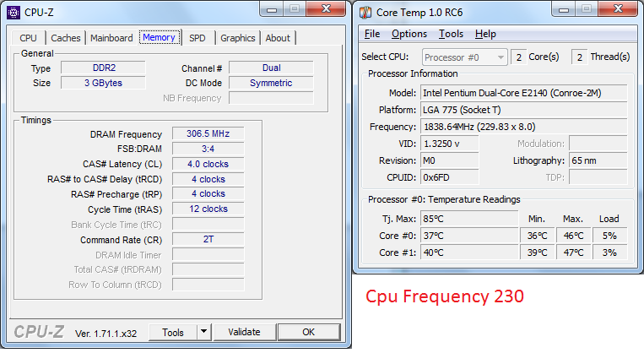Click the Core #1 temperature 40°C

tap(469, 253)
